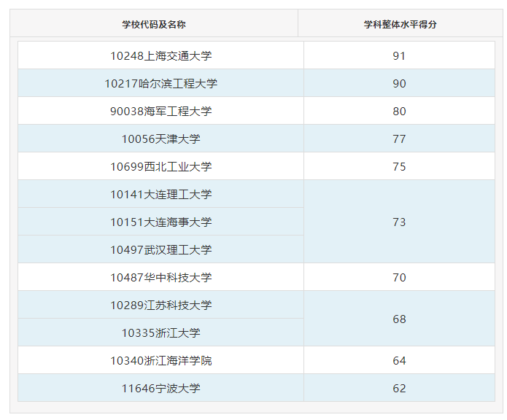Select the 11646宁波大学 row
507x420 pixels.
click(x=256, y=388)
